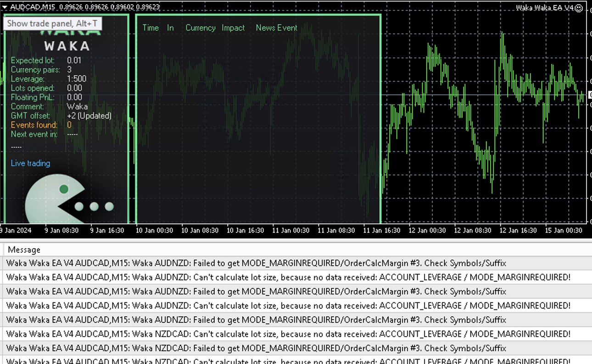Click the trade panel triangle arrow beside AUDCAD,M15
592x364 pixels.
5,7
